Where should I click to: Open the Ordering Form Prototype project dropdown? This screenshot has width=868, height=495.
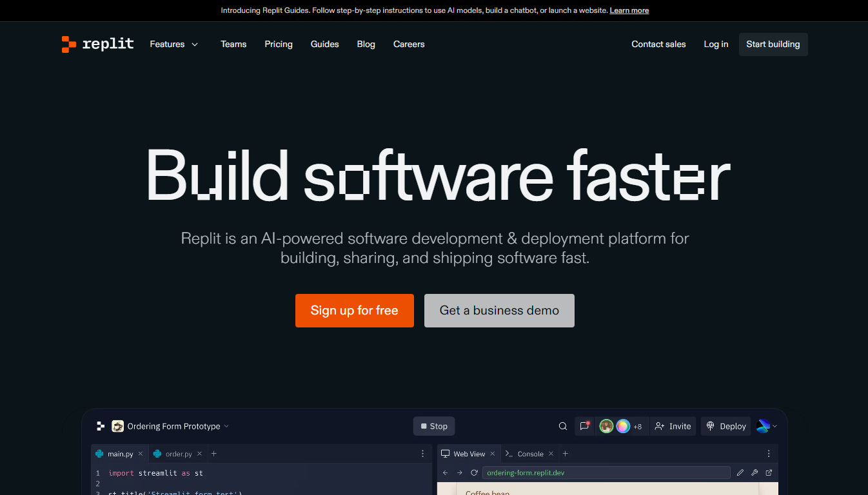[226, 427]
